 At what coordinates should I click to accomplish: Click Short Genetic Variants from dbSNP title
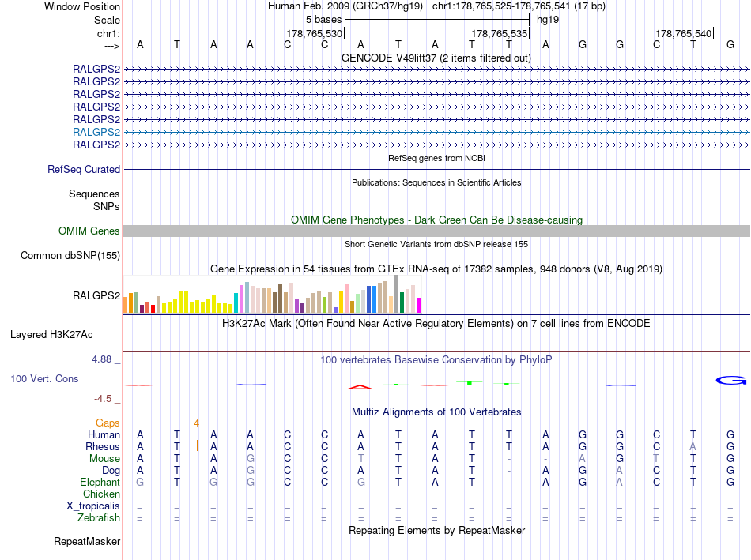tap(436, 244)
